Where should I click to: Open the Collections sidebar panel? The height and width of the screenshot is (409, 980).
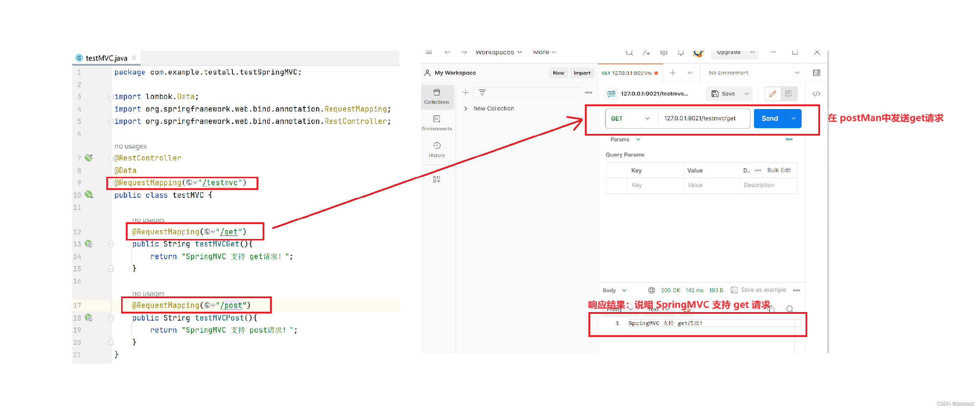[x=437, y=97]
